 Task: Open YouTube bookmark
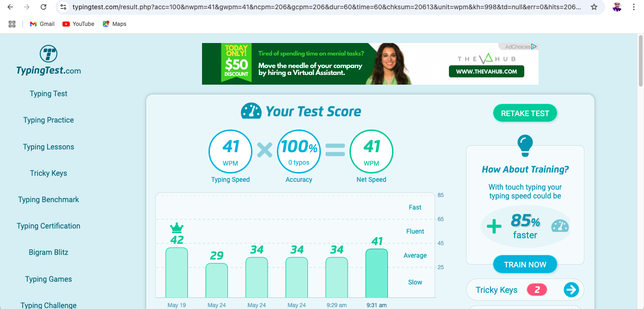pyautogui.click(x=78, y=24)
